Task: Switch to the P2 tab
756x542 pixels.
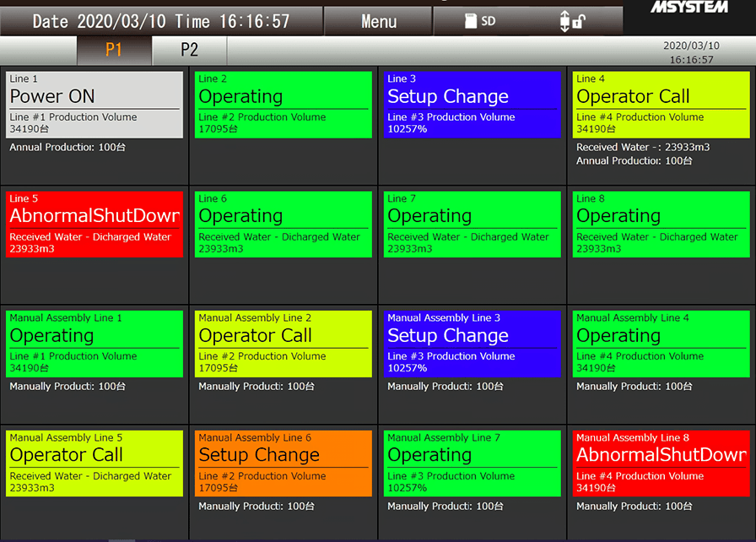Action: tap(188, 50)
